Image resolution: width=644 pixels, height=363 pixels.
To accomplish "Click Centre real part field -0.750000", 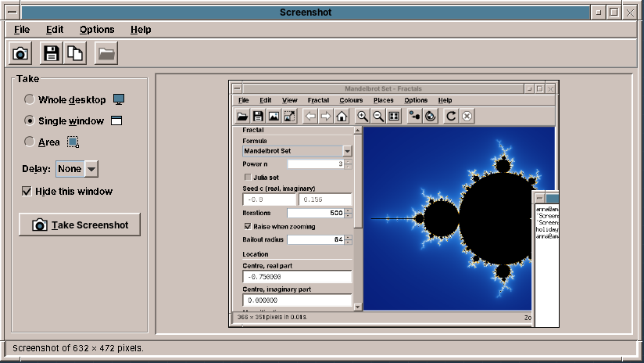I will [297, 277].
